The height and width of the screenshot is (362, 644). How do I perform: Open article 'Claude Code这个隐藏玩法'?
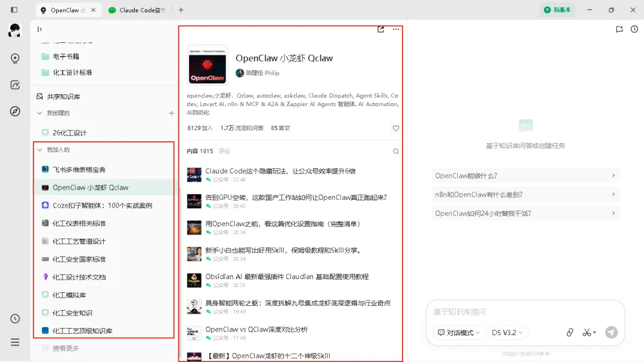click(x=280, y=171)
